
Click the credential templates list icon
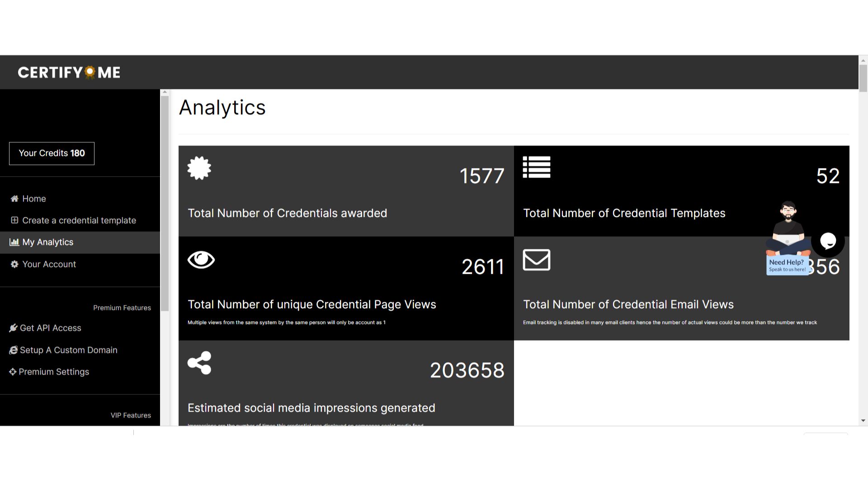click(537, 167)
